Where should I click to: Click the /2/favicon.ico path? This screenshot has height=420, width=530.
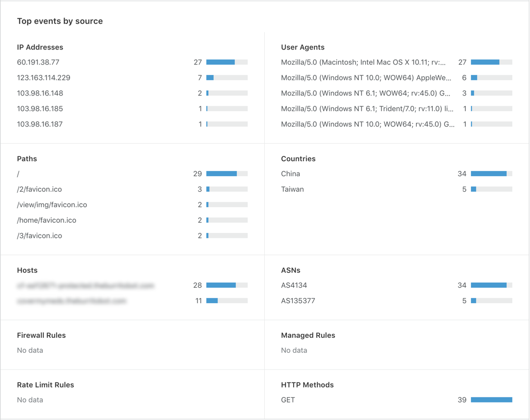pyautogui.click(x=39, y=189)
